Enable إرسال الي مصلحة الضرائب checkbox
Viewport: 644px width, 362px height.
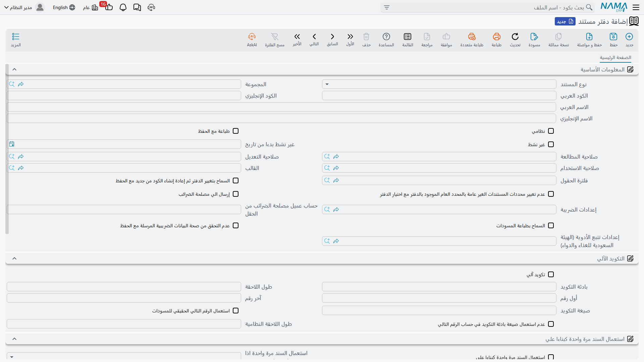236,194
